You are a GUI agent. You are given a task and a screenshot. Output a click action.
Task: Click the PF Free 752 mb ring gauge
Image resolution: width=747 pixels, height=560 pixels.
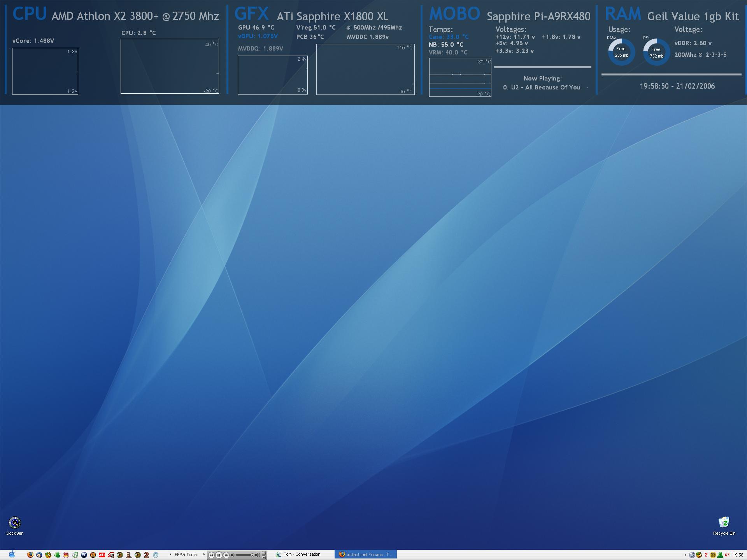pos(656,52)
